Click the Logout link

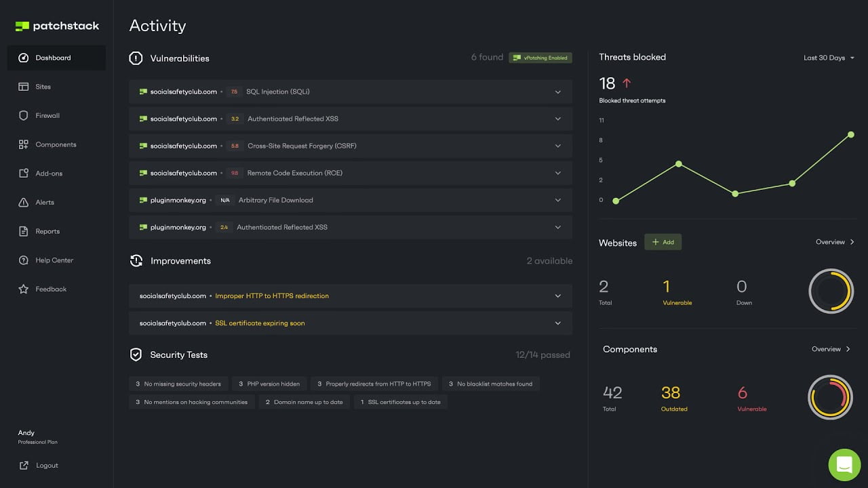pos(47,466)
